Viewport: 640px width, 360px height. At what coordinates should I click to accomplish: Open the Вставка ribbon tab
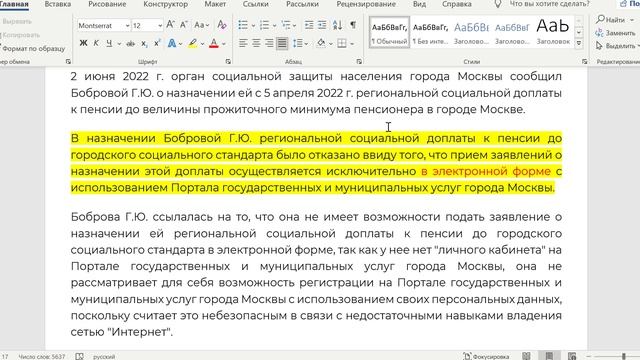coord(58,4)
